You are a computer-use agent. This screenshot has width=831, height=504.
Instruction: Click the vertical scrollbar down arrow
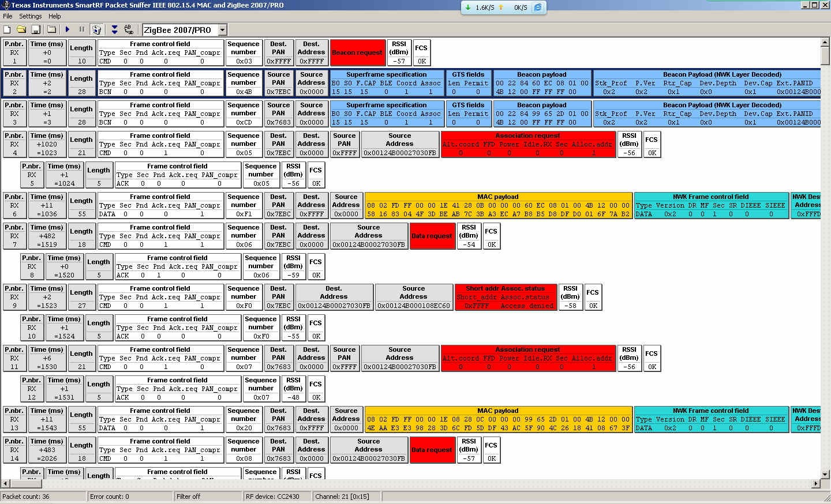click(825, 474)
